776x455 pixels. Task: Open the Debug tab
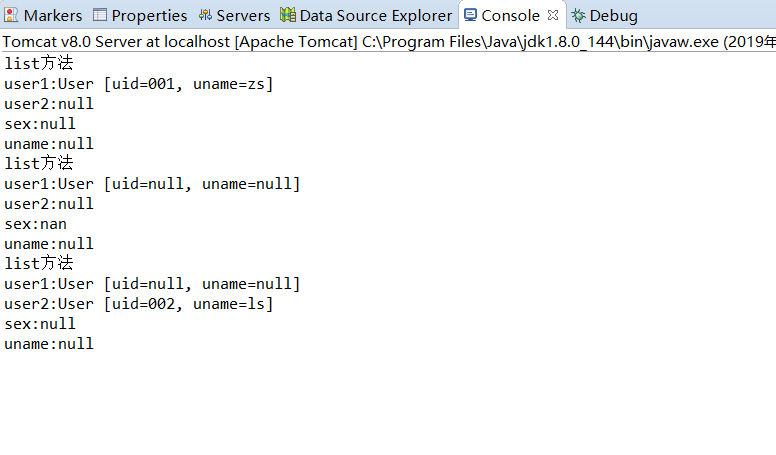tap(605, 15)
